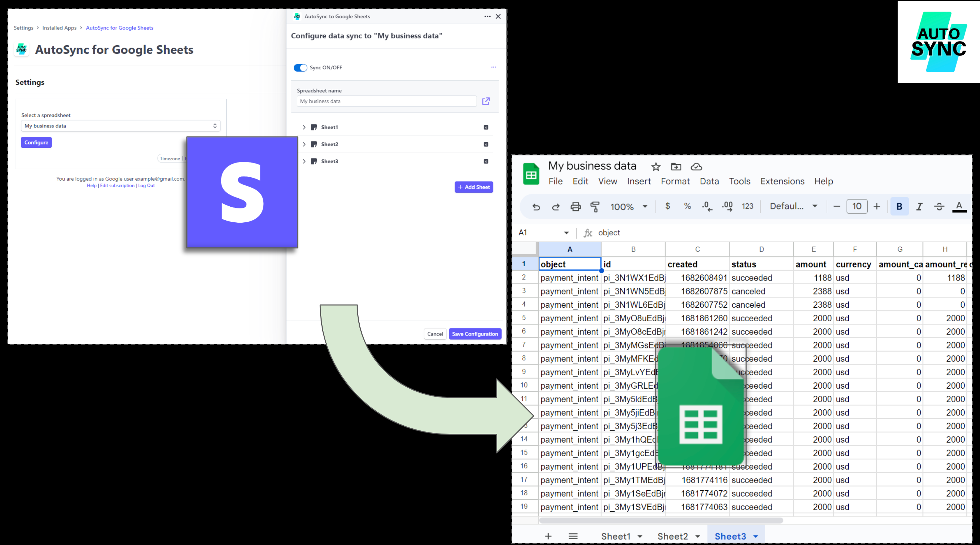Open the Select a spreadsheet dropdown
Screen dimensions: 980x545
pyautogui.click(x=120, y=126)
